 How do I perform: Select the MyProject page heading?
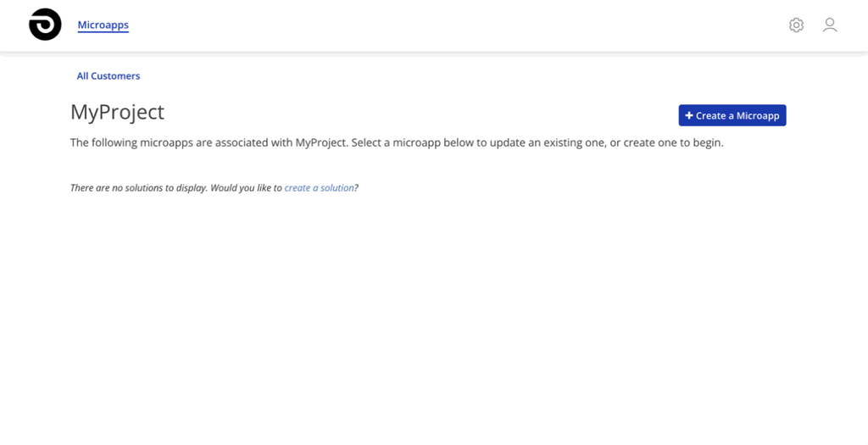pos(117,112)
